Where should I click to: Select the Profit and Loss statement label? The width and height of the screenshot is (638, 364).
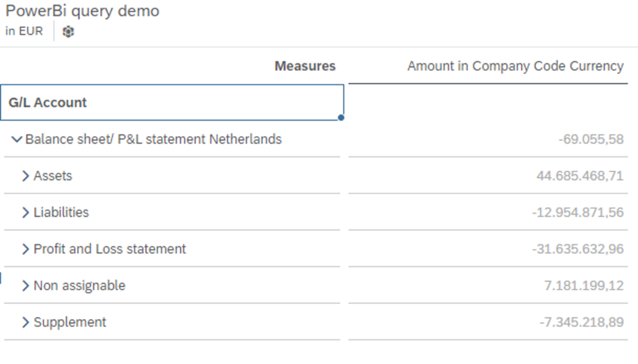point(109,249)
